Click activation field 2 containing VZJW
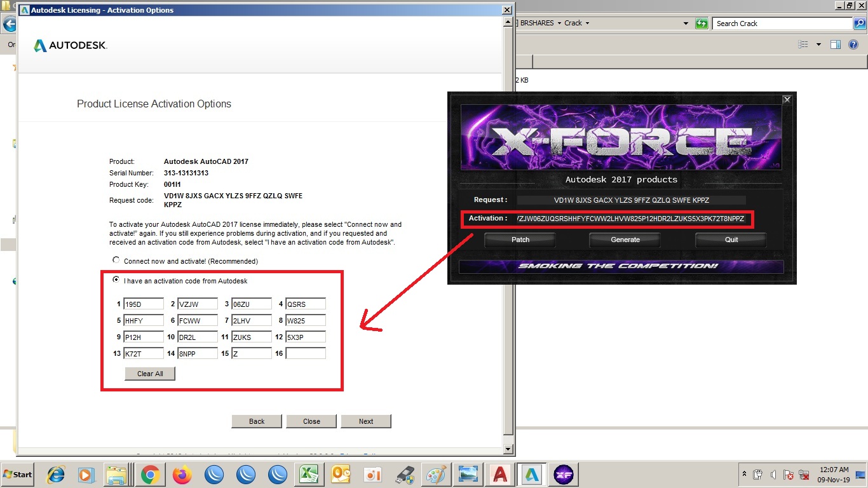The width and height of the screenshot is (868, 488). point(198,304)
